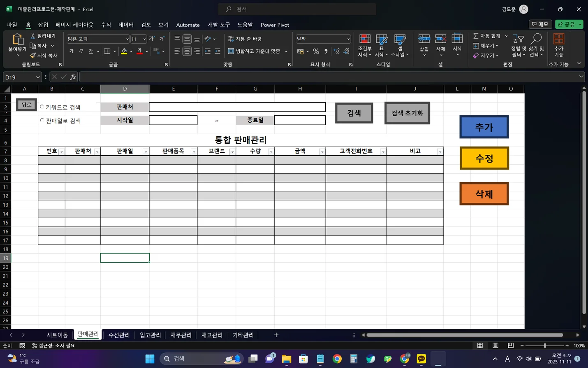Switch to Page Layout view in status bar
The image size is (588, 368).
tap(495, 345)
